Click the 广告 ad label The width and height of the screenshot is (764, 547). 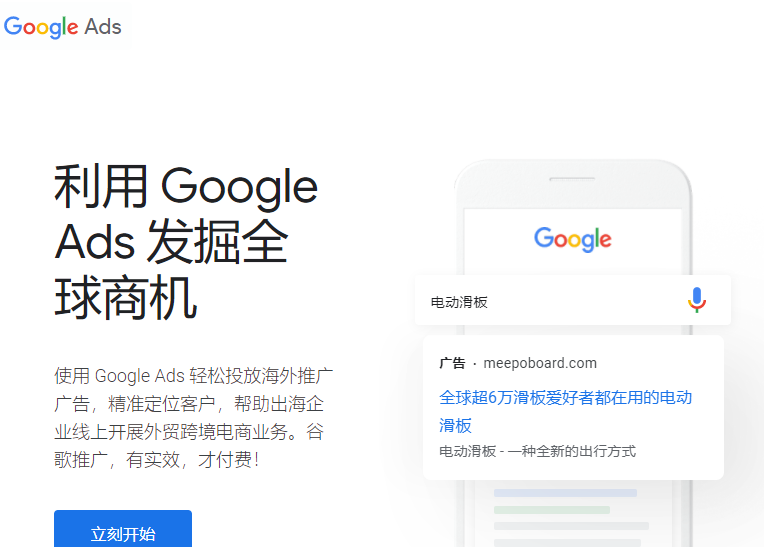452,363
